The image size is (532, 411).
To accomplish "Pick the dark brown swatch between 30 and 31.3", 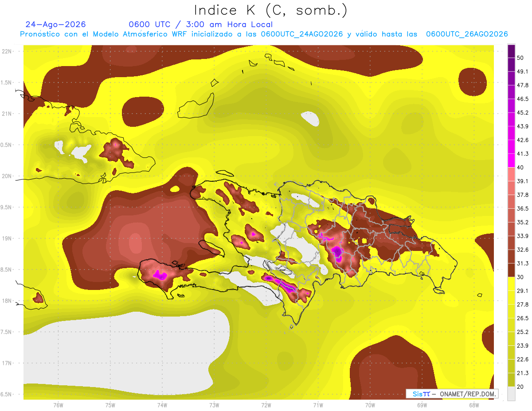I will pos(511,270).
